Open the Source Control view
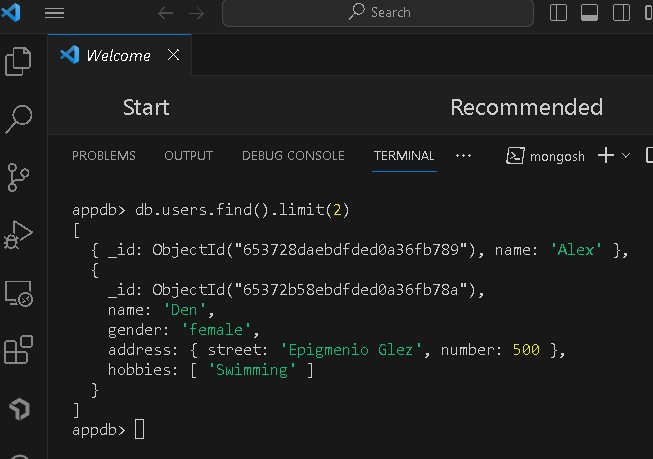The image size is (653, 459). 18,178
